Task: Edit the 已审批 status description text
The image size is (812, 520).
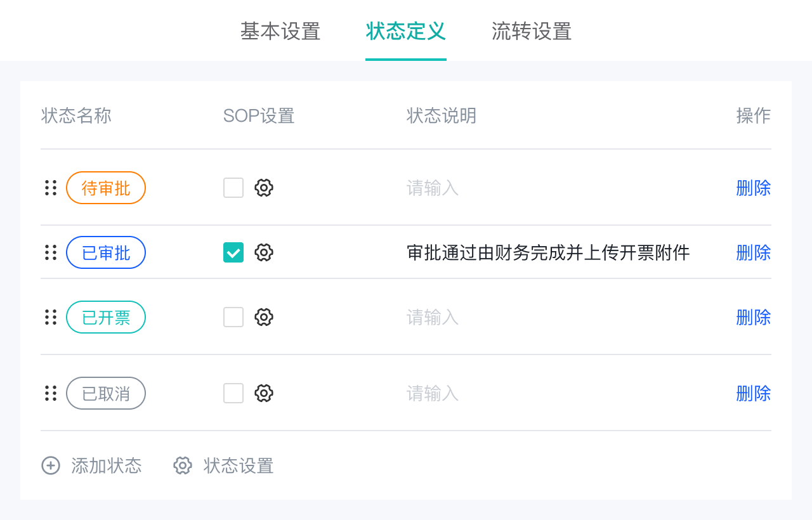Action: [x=548, y=252]
